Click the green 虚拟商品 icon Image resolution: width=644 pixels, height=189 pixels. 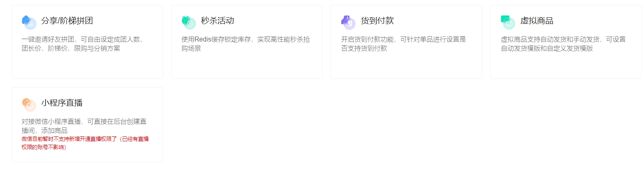(508, 22)
